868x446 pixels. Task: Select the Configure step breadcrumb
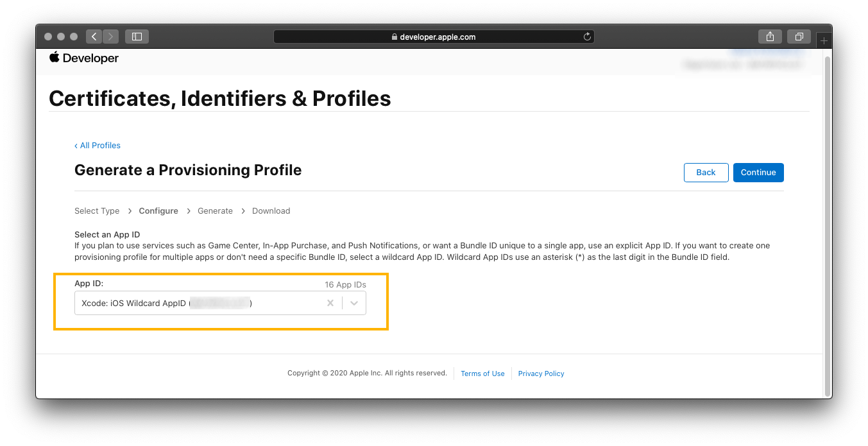click(x=158, y=211)
